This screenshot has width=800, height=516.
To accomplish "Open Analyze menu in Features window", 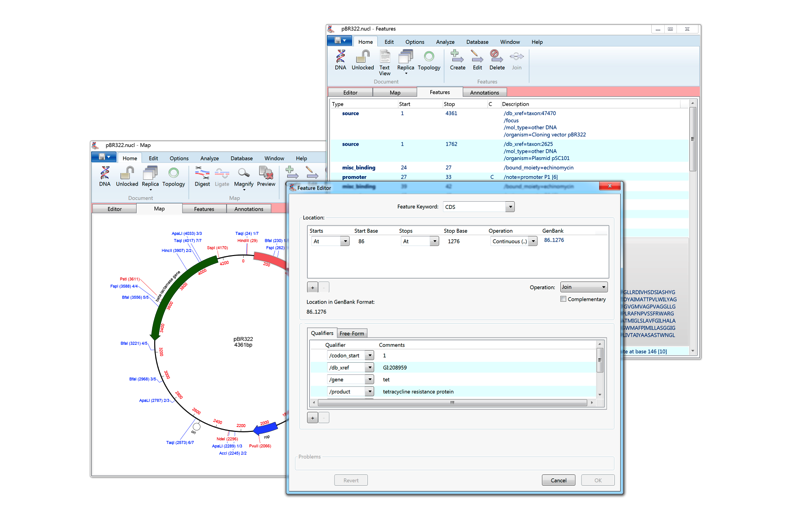I will [x=445, y=42].
